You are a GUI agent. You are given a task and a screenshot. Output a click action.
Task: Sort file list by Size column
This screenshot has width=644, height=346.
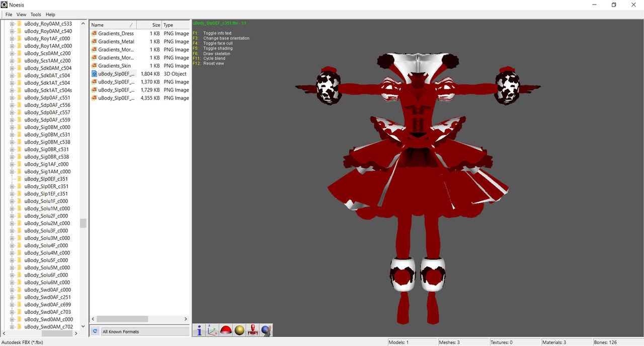tap(149, 25)
